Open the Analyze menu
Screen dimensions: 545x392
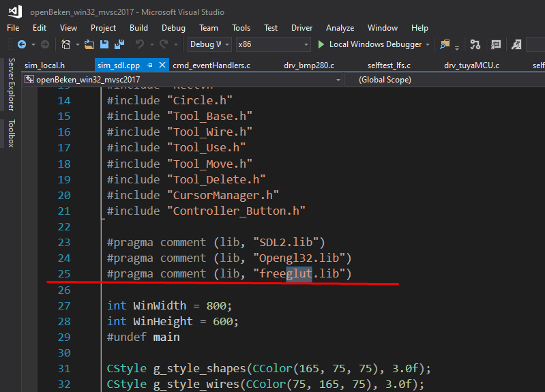pyautogui.click(x=340, y=28)
